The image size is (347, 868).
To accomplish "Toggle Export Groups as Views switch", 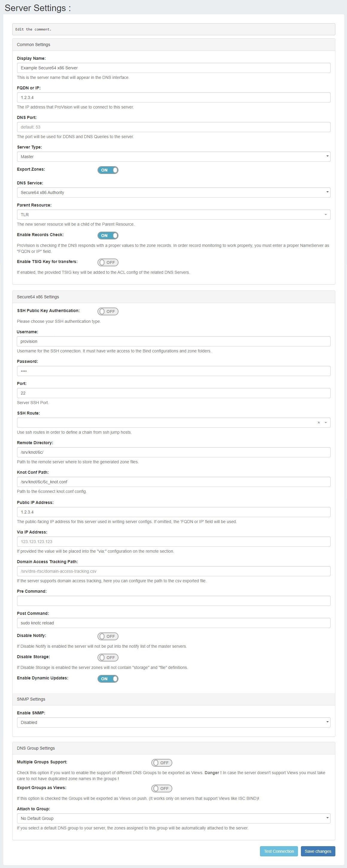I will point(162,788).
